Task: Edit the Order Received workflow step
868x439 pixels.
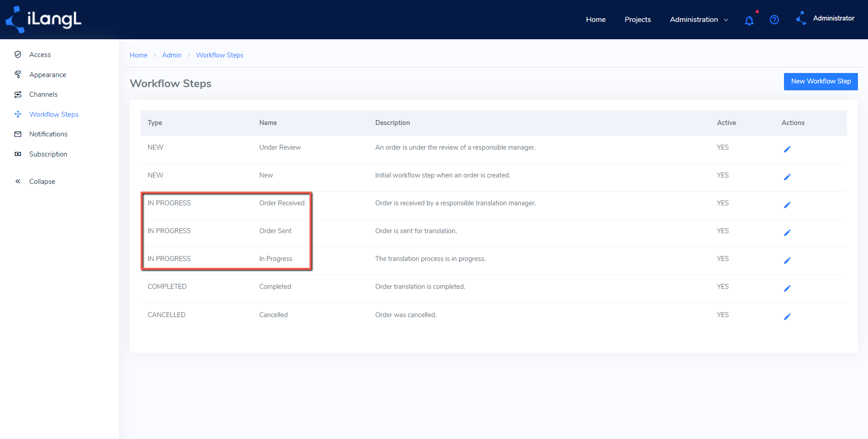Action: click(787, 205)
